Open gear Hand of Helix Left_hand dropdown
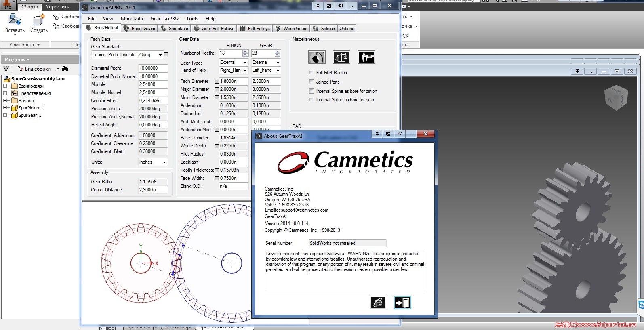The image size is (644, 330). 278,71
